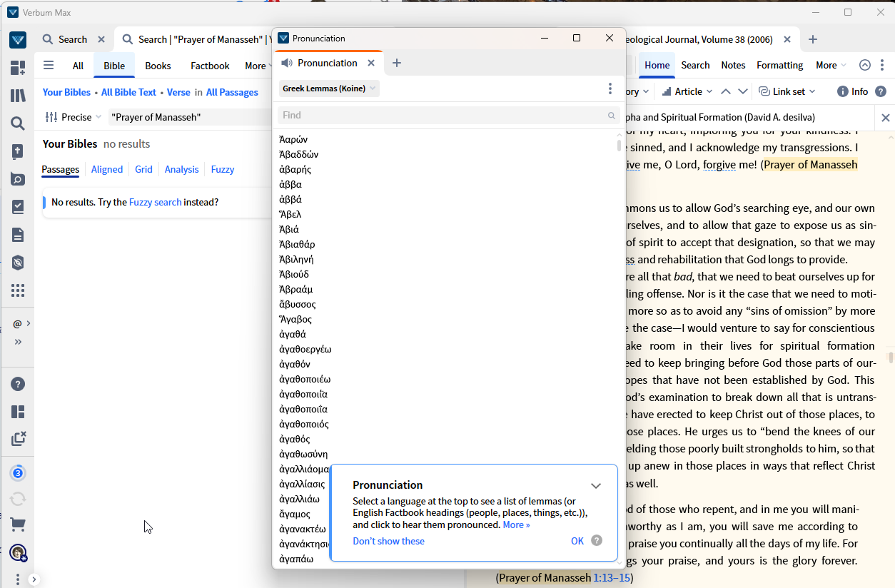Collapse ribbon with circled chevron
This screenshot has width=895, height=588.
pos(865,65)
